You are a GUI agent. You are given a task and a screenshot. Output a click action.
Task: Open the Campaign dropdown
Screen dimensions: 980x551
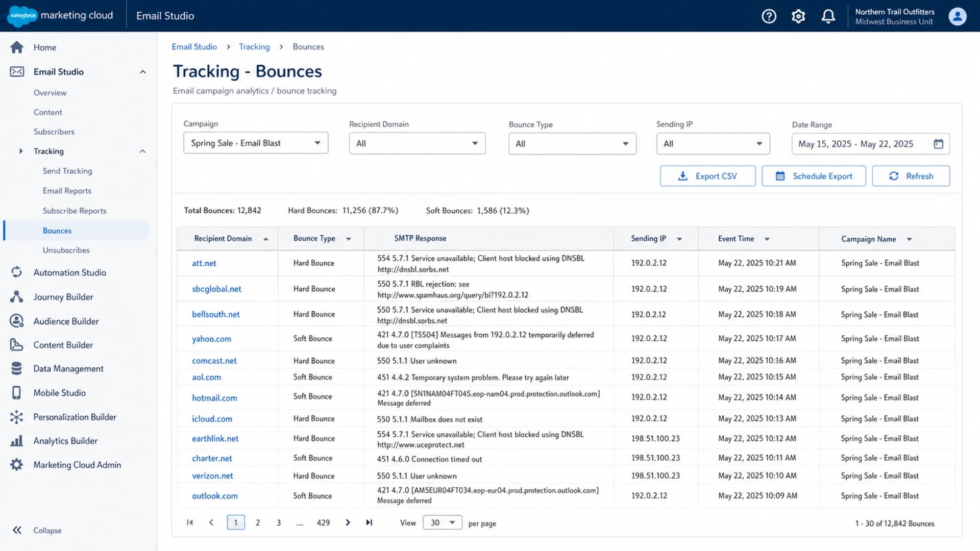256,143
